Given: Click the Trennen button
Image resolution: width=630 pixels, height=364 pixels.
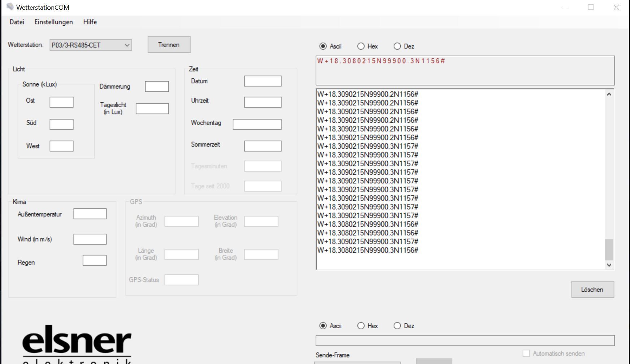Looking at the screenshot, I should (169, 45).
